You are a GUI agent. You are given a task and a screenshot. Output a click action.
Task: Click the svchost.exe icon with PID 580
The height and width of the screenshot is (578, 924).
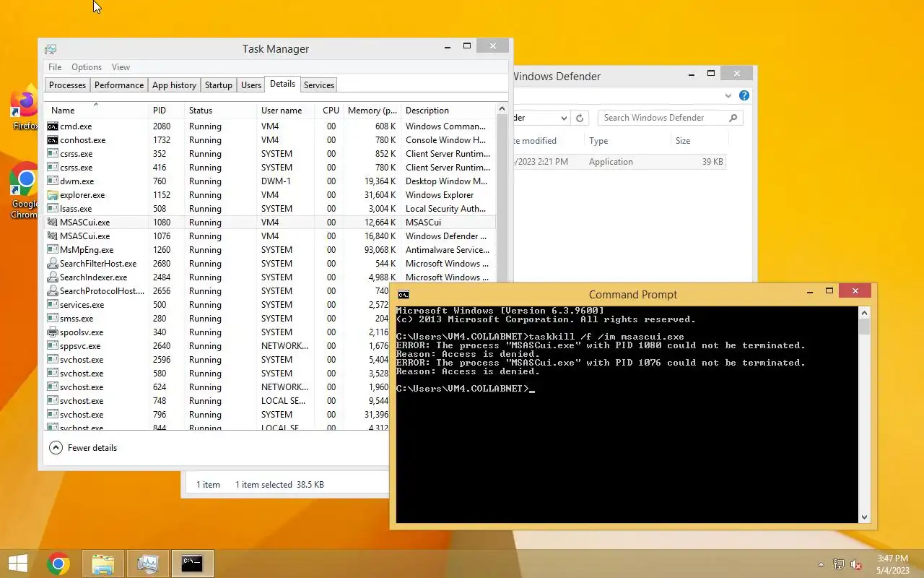(x=53, y=374)
